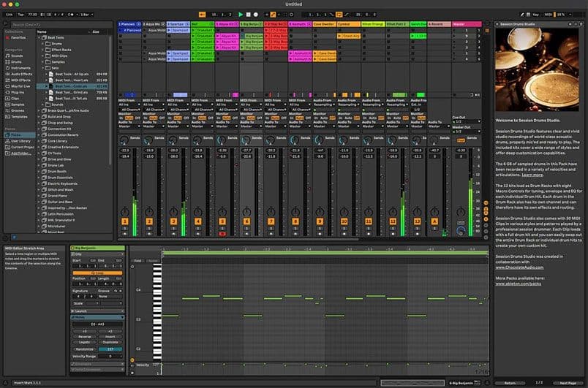Screen dimensions: 588x388
Task: Open the www.ableton.com/packs link
Action: [518, 284]
